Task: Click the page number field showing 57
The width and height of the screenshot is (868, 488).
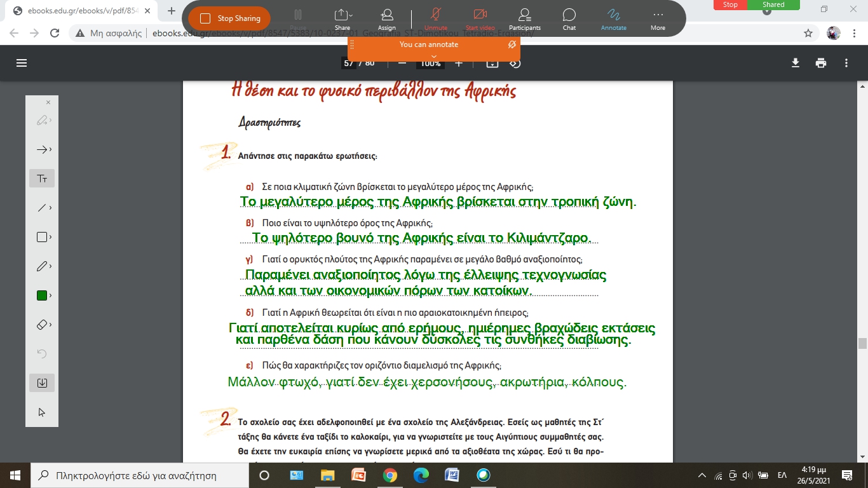Action: (x=349, y=63)
